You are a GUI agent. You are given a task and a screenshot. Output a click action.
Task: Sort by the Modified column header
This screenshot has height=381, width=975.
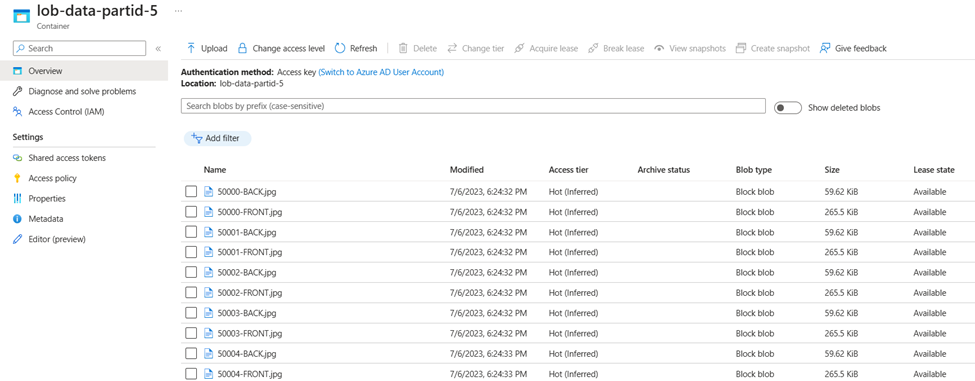(x=467, y=170)
